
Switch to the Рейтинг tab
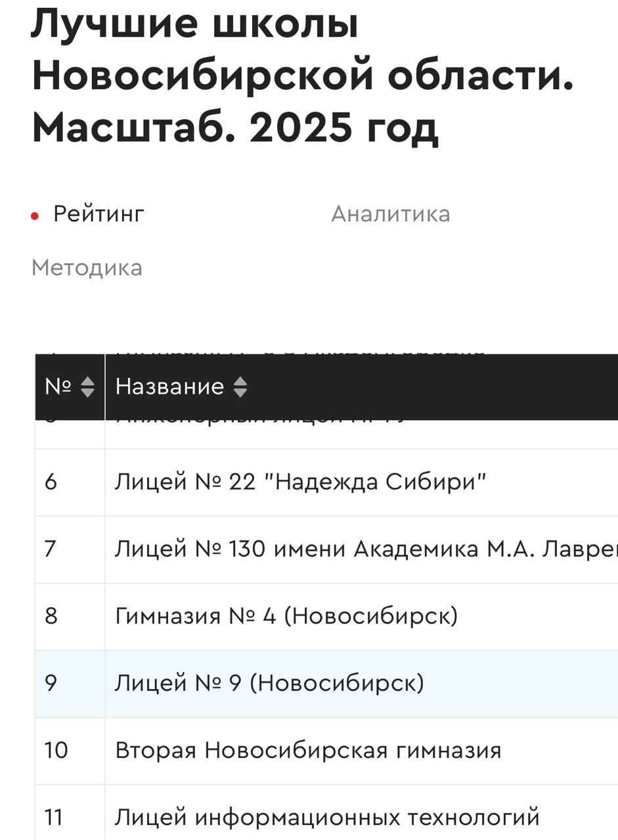tap(99, 214)
